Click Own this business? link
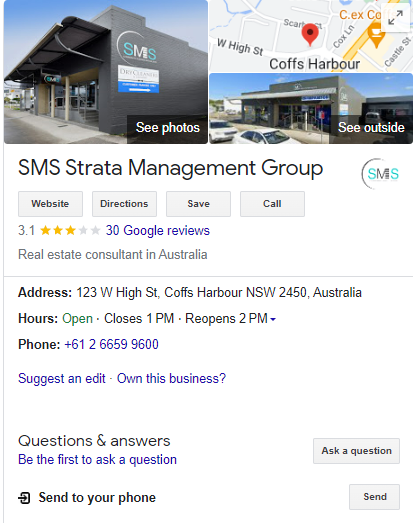The width and height of the screenshot is (413, 523). pyautogui.click(x=171, y=379)
